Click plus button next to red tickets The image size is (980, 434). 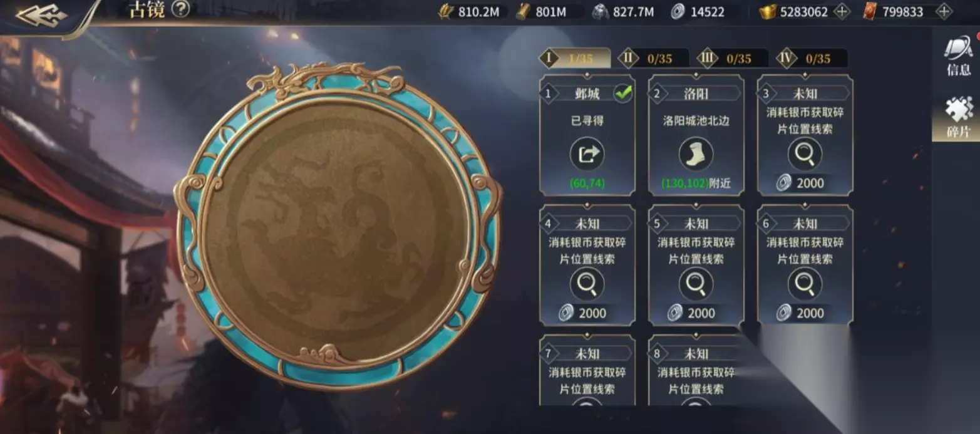click(x=944, y=11)
